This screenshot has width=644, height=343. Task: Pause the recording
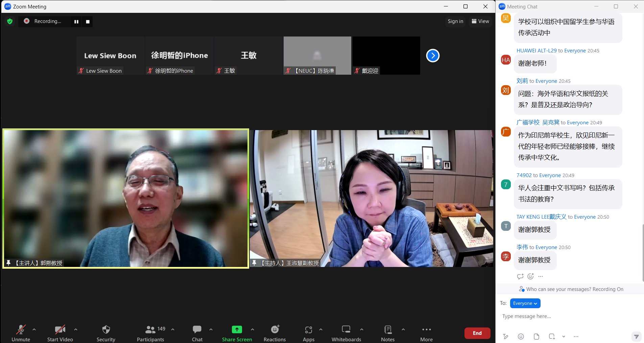(x=76, y=22)
